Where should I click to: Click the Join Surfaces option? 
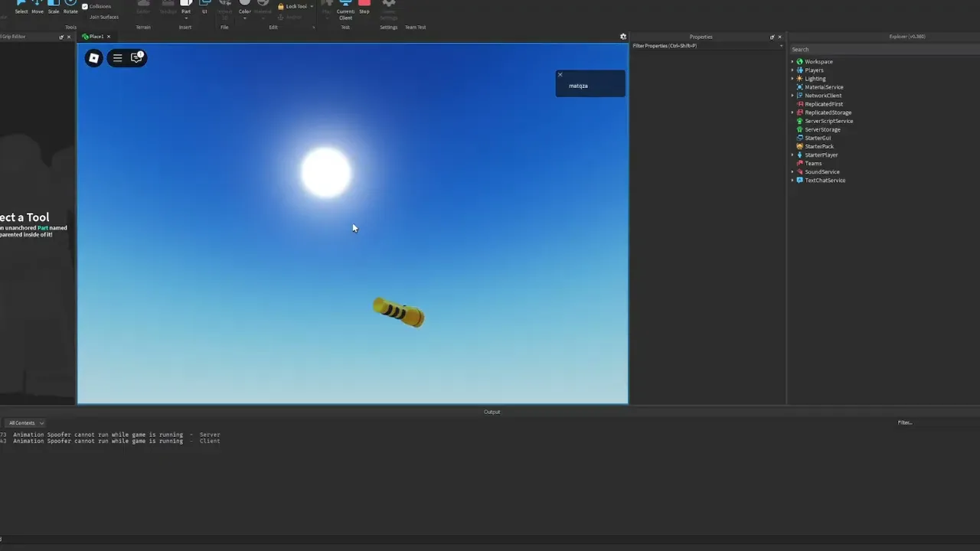coord(104,17)
